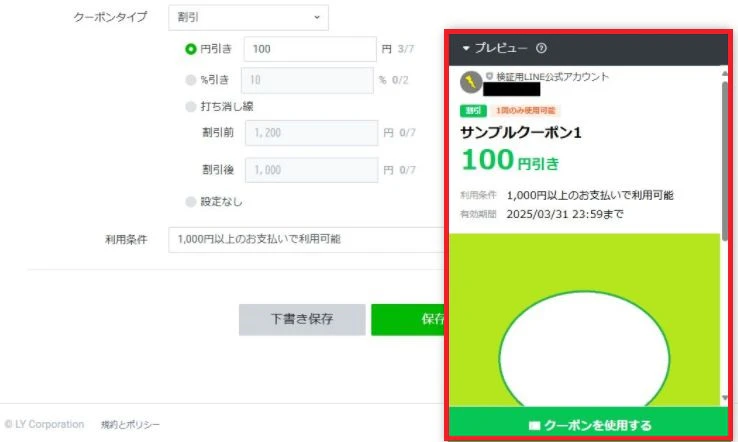The width and height of the screenshot is (738, 442).
Task: Click the クーポンを使用する button in preview
Action: click(x=588, y=425)
